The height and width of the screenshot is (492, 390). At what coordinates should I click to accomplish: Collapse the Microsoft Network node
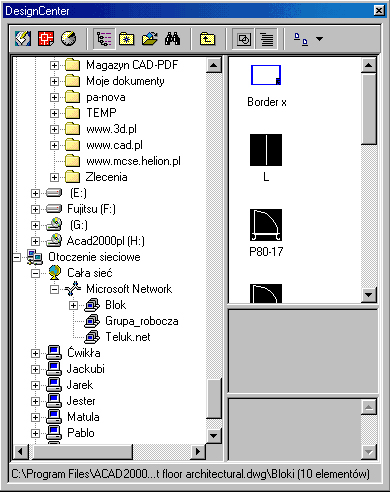pos(54,289)
